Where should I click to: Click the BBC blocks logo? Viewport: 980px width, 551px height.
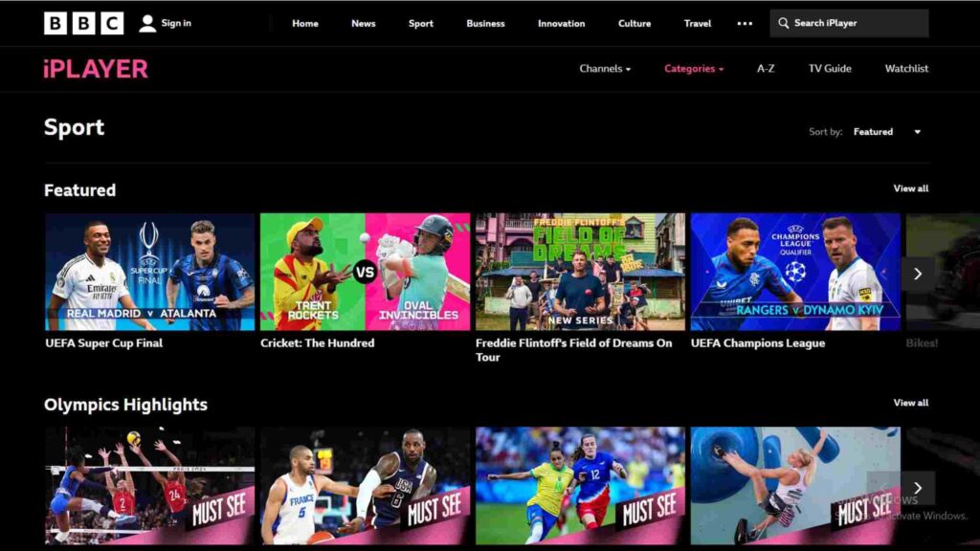tap(81, 23)
